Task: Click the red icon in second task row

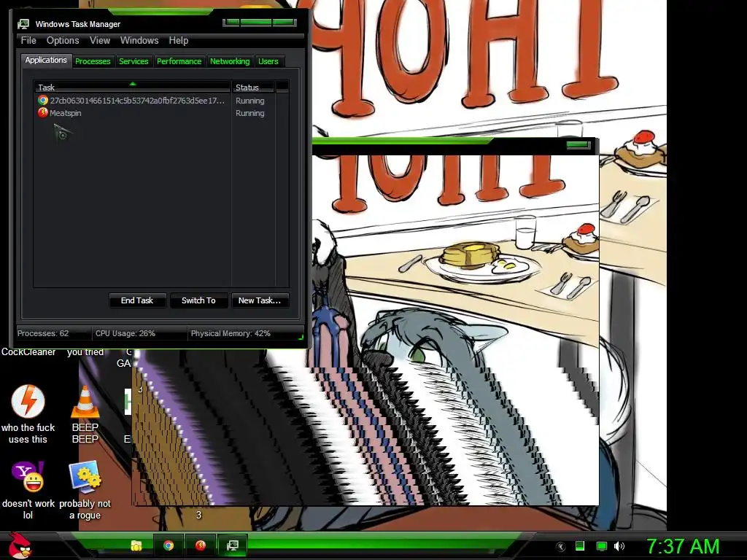Action: (43, 113)
